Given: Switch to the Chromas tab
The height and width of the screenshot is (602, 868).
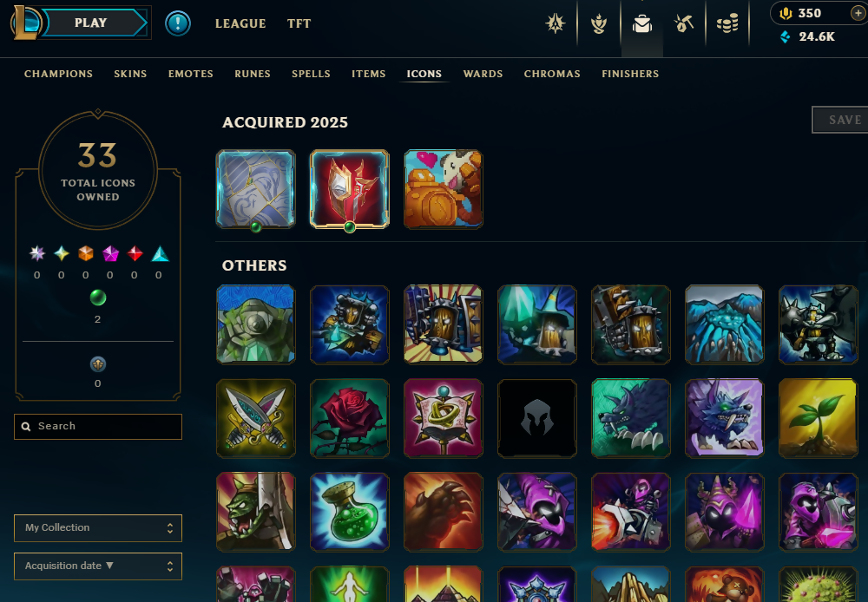Looking at the screenshot, I should [x=552, y=74].
